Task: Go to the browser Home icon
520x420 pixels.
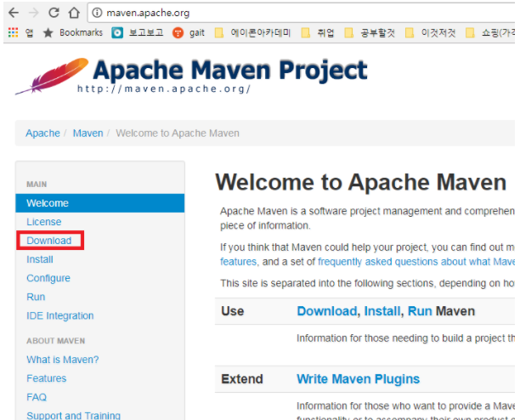Action: tap(74, 13)
